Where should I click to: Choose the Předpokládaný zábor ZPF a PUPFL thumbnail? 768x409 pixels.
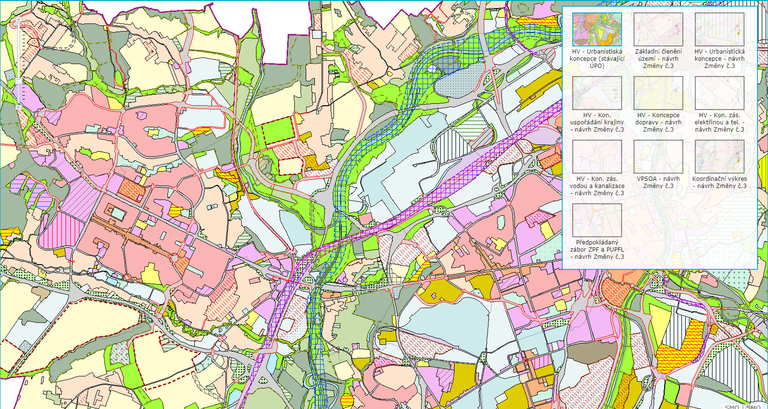597,221
